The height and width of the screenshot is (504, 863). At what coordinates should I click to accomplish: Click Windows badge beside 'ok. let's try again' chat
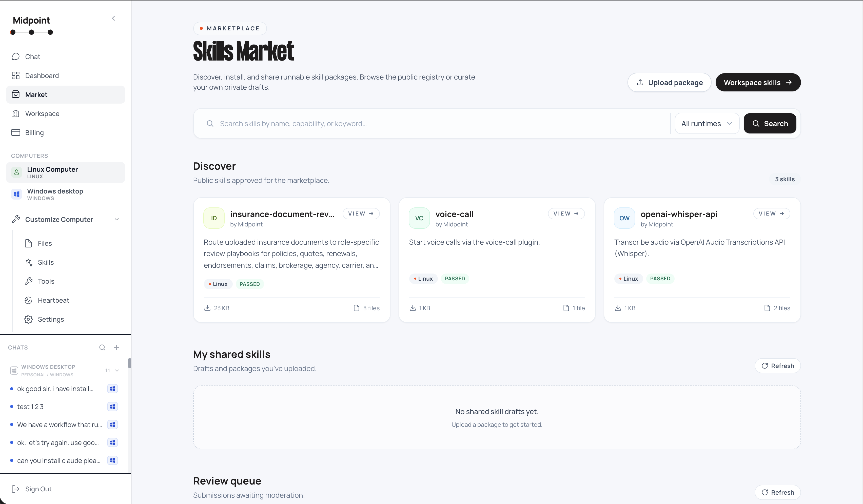pos(112,443)
